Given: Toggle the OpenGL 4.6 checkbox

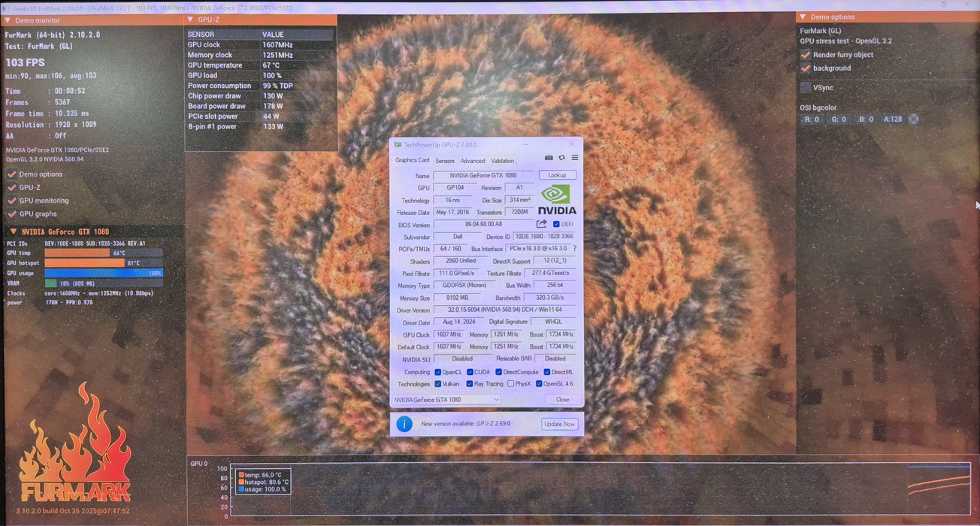Looking at the screenshot, I should pyautogui.click(x=538, y=384).
